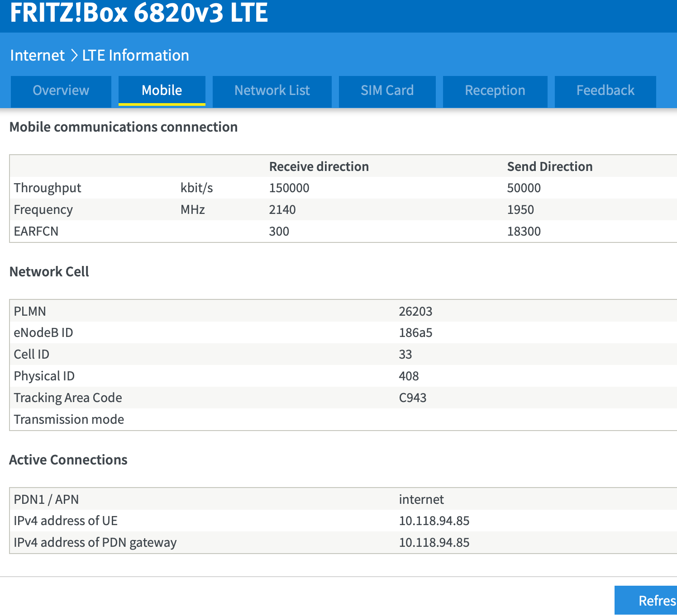
Task: Click the LTE Information breadcrumb
Action: click(136, 55)
